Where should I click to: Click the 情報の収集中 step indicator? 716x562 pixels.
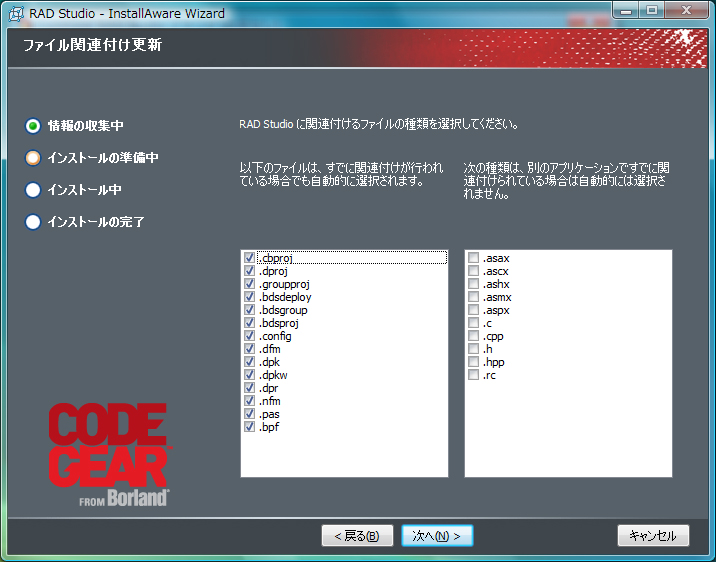(33, 126)
